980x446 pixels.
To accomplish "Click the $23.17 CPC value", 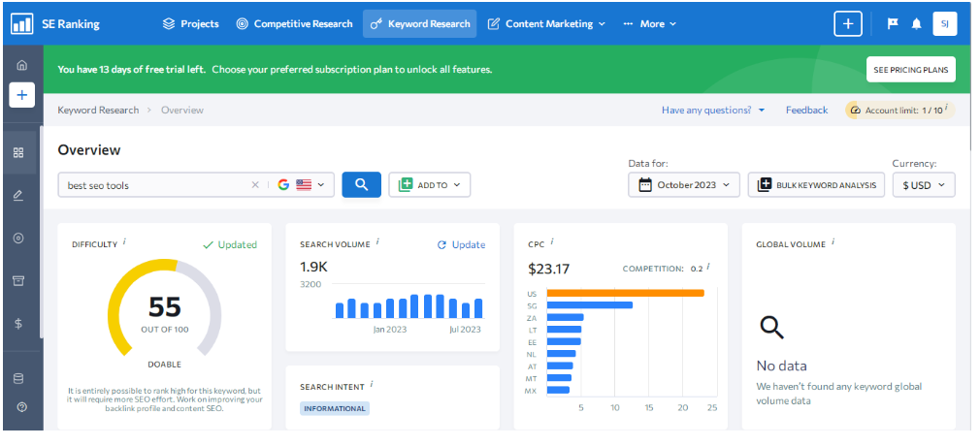I will 549,270.
